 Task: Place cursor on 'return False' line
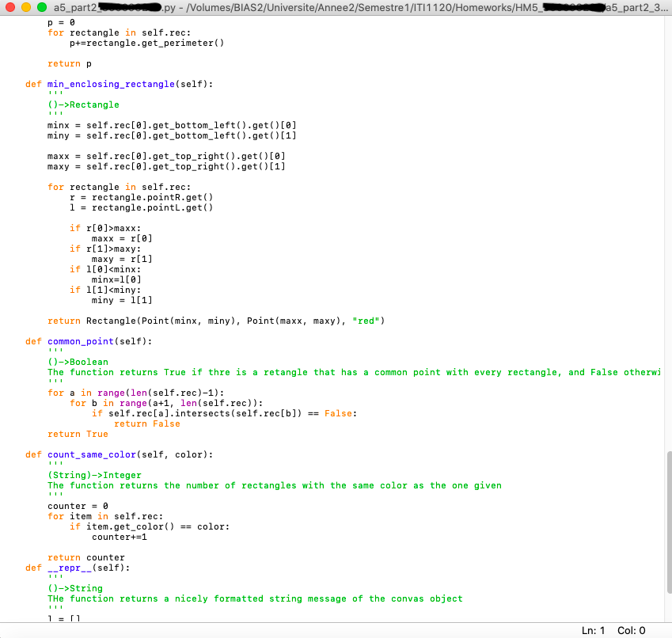click(x=146, y=423)
